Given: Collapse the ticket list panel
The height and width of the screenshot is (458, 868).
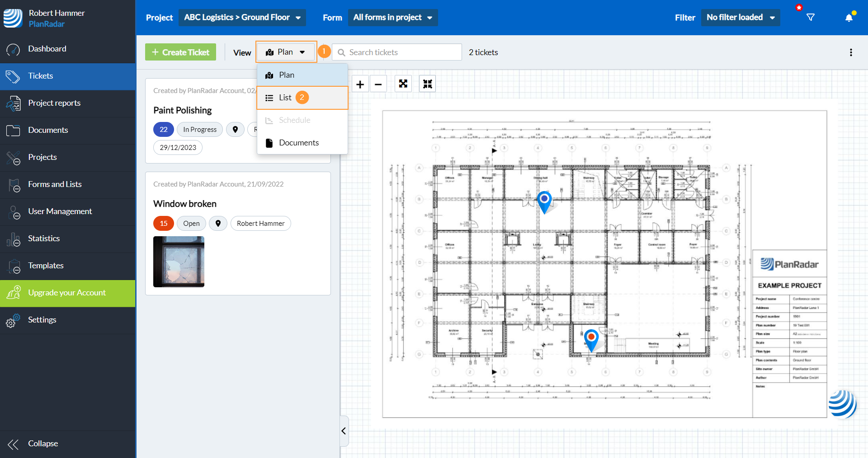Looking at the screenshot, I should [344, 431].
